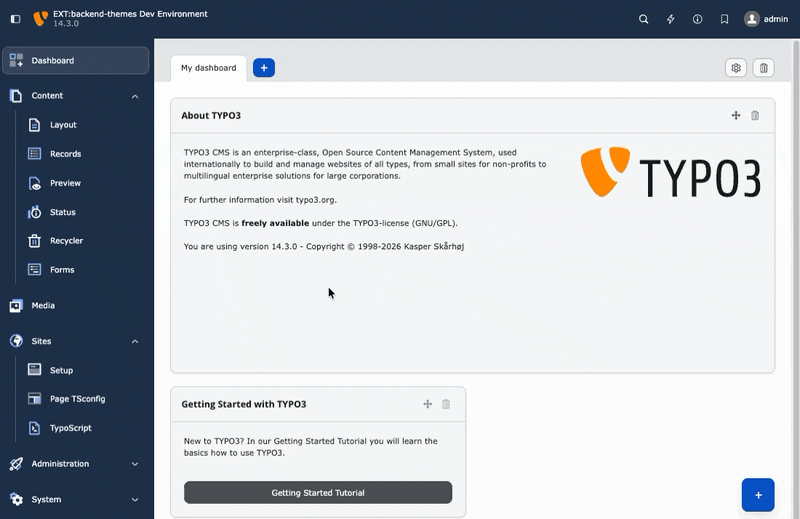Click the version 14.3.0 copyright text

pos(324,246)
